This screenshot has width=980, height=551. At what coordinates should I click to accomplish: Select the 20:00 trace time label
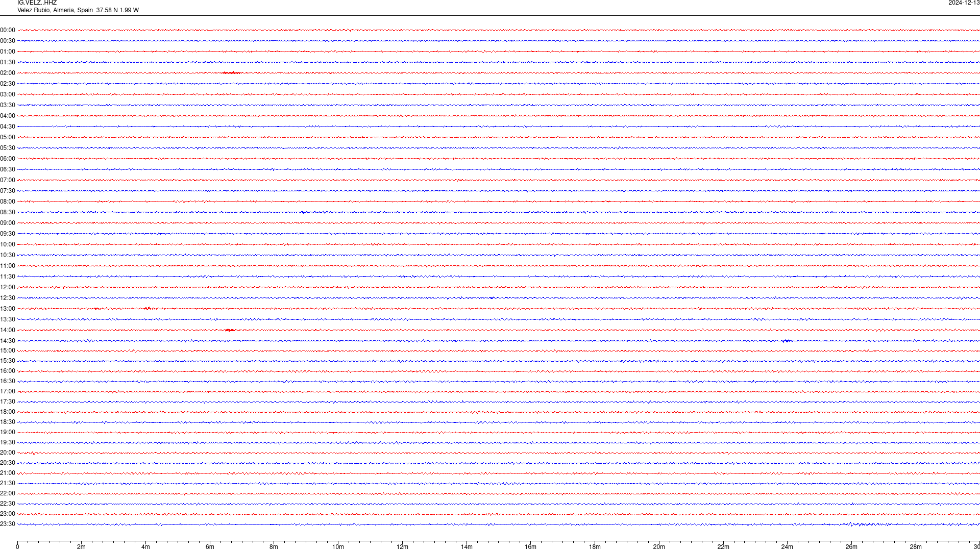tap(8, 453)
